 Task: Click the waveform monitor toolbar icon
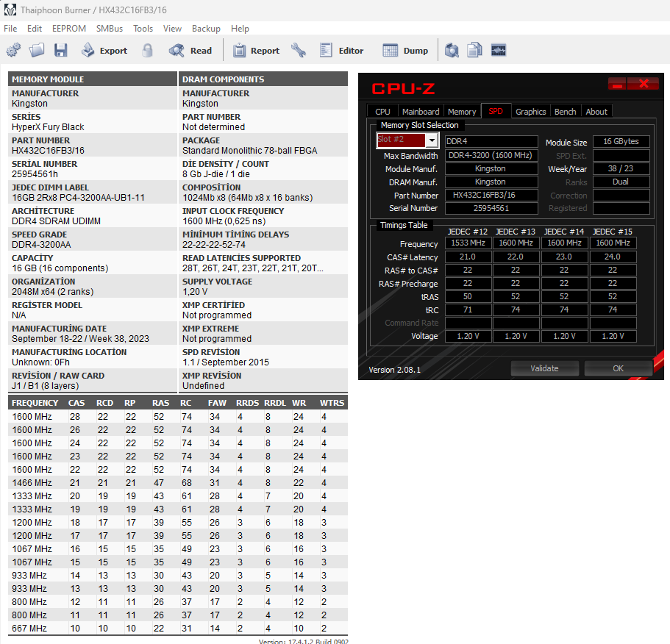[x=498, y=51]
